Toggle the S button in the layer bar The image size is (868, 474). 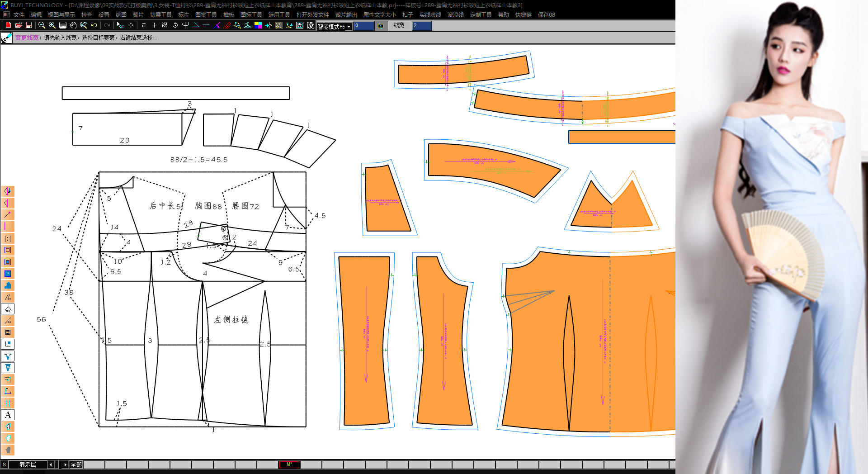coord(4,465)
